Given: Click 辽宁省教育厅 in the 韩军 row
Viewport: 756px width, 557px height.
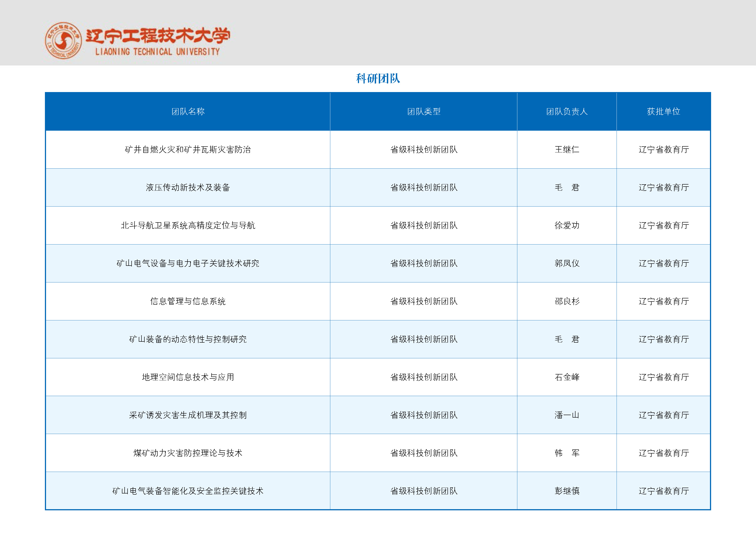Looking at the screenshot, I should click(x=664, y=453).
